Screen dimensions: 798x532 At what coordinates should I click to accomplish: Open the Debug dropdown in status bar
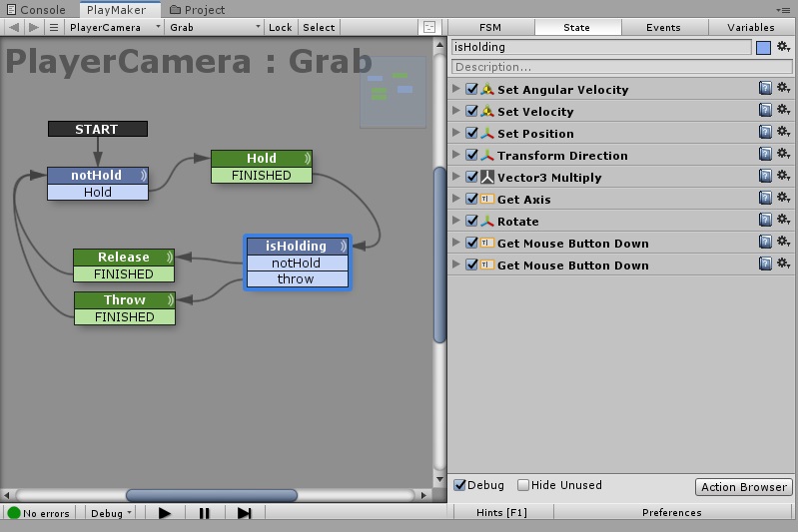(x=111, y=513)
